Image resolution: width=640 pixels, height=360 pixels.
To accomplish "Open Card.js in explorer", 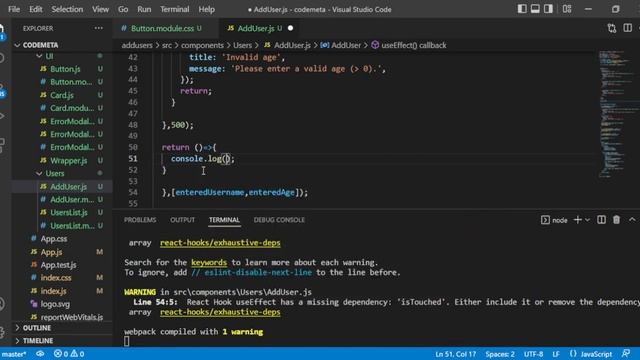I will point(62,95).
